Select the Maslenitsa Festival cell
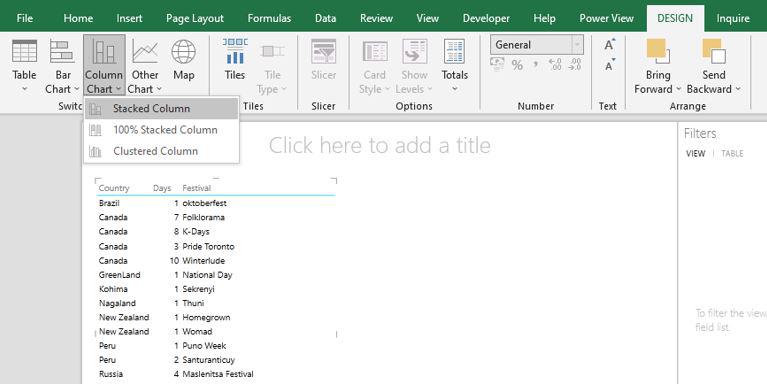This screenshot has height=384, width=767. click(x=218, y=374)
